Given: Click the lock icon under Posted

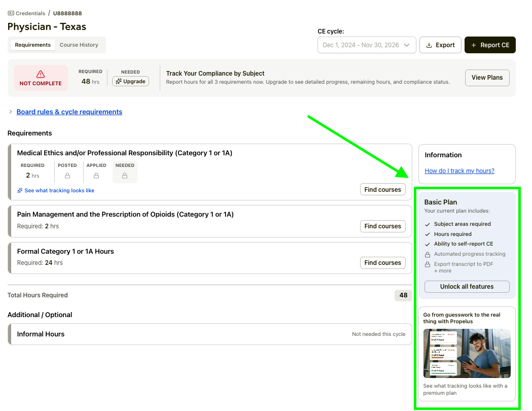Looking at the screenshot, I should click(x=67, y=176).
